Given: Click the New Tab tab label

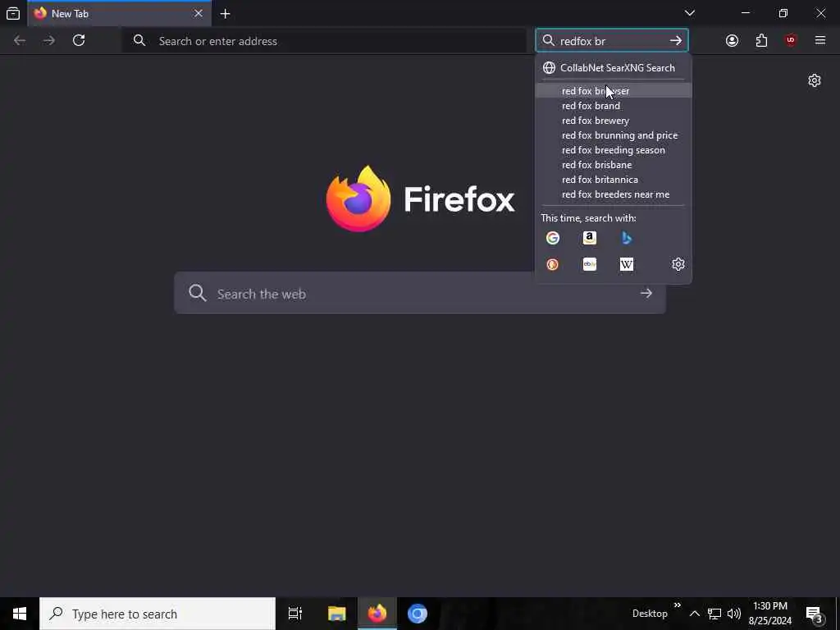Looking at the screenshot, I should pos(71,14).
